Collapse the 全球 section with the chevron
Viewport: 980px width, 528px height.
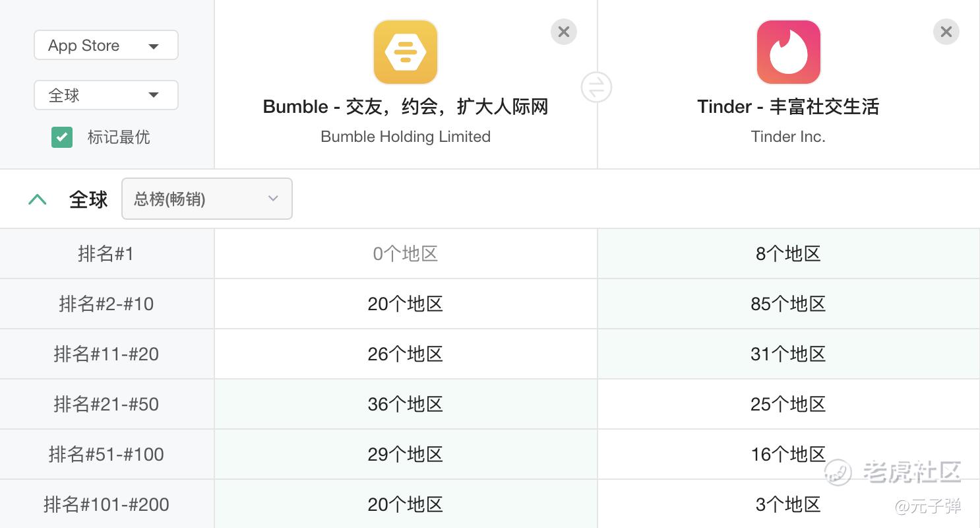[38, 199]
